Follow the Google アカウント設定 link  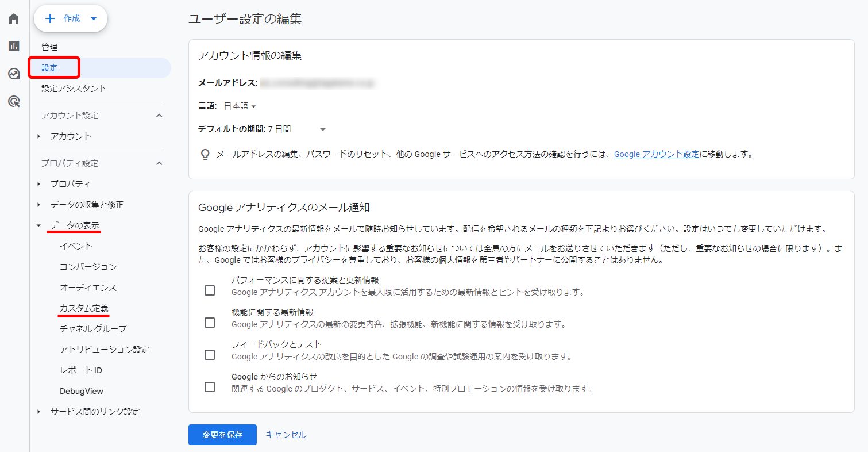click(657, 154)
